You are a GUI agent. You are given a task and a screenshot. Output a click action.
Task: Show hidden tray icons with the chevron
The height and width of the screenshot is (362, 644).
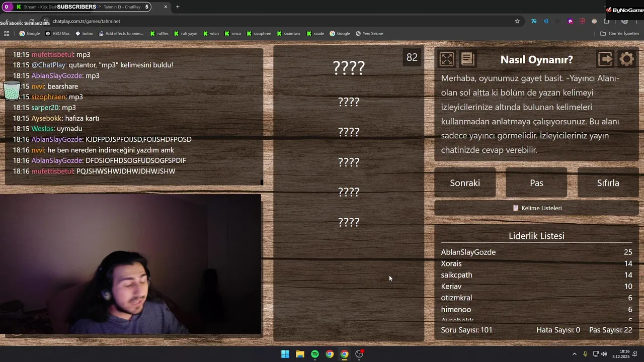(575, 354)
